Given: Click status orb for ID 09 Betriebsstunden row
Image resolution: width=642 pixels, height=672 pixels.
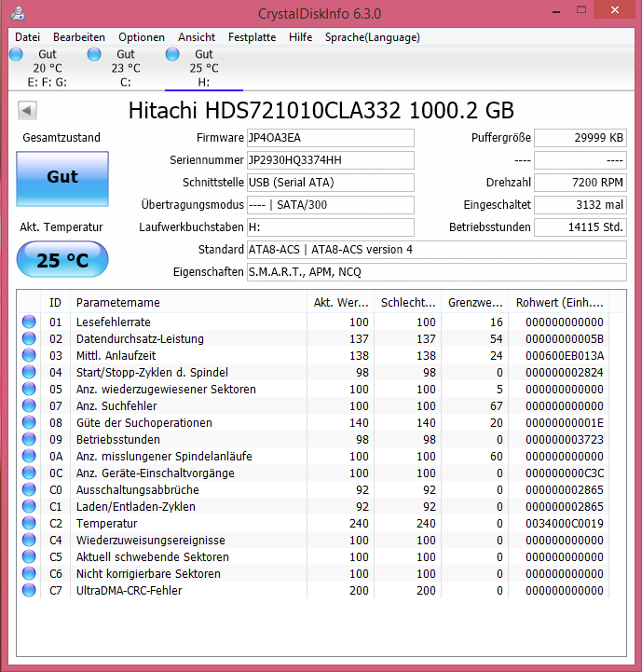Looking at the screenshot, I should point(29,439).
